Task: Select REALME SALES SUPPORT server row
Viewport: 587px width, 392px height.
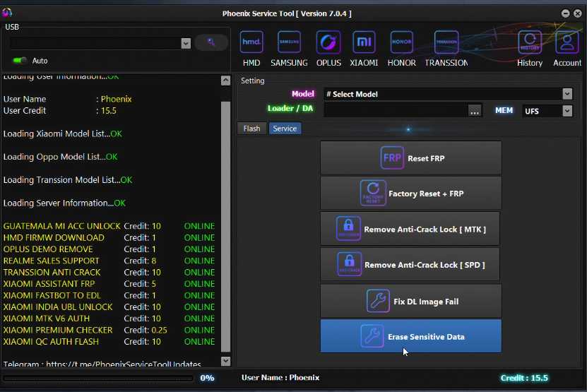Action: 109,261
